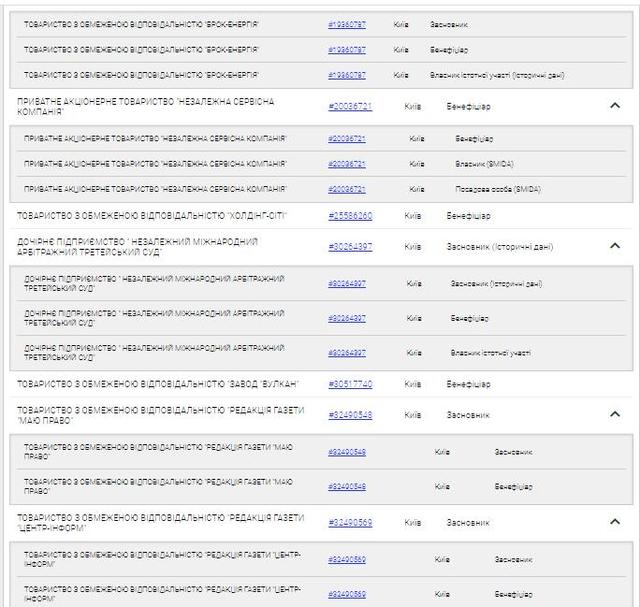Click the Приватне Акціонерне Товариство group header name
640x607 pixels.
[x=145, y=105]
